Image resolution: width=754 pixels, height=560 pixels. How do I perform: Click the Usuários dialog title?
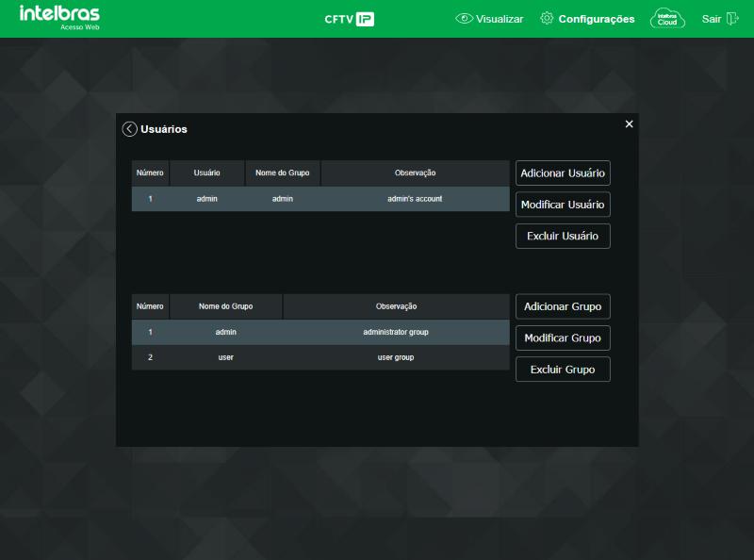tap(164, 129)
